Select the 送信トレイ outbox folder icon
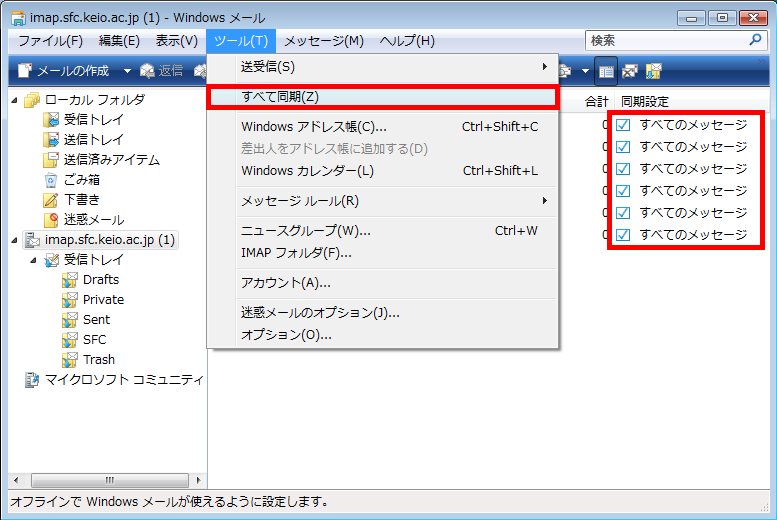The height and width of the screenshot is (520, 777). [x=51, y=140]
